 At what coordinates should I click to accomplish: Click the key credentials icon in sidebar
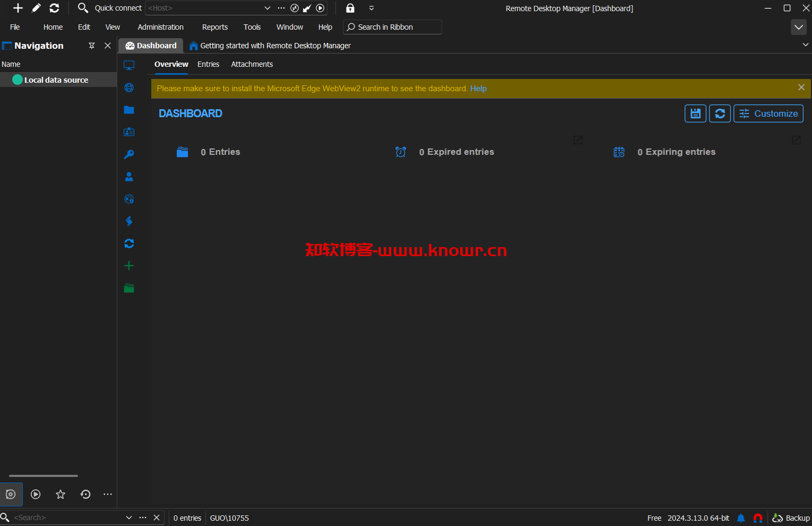click(129, 154)
